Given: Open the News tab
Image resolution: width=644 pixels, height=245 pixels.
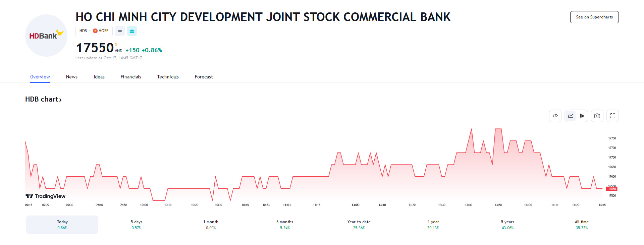Looking at the screenshot, I should 72,77.
